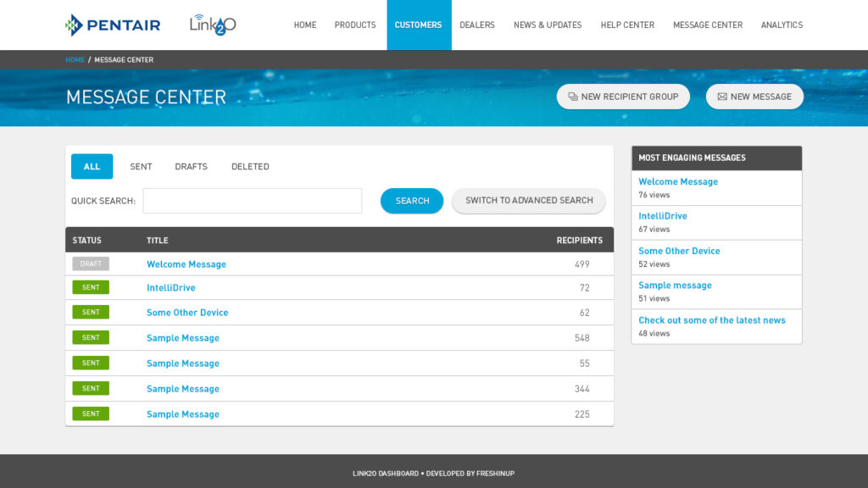
Task: Open the Welcome Message draft
Action: tap(186, 263)
